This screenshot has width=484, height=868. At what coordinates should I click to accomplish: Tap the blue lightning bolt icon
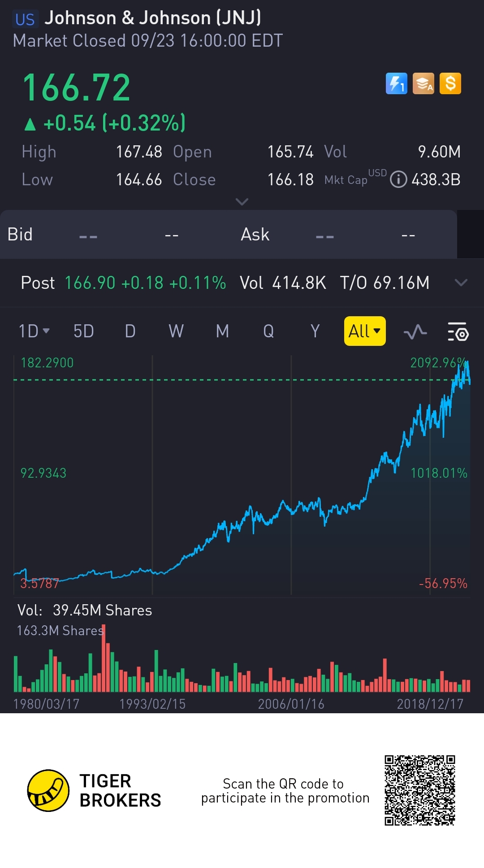pyautogui.click(x=396, y=83)
